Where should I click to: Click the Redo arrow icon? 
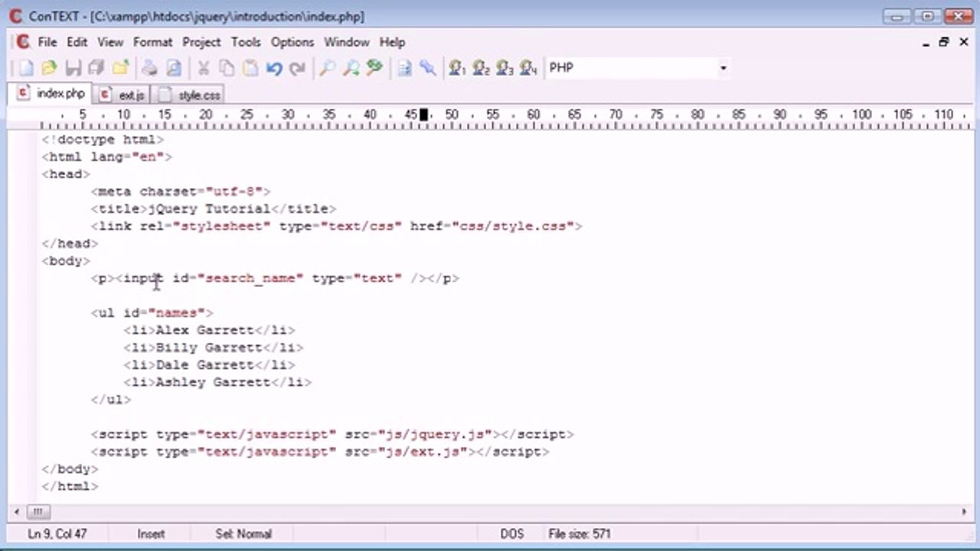tap(297, 68)
